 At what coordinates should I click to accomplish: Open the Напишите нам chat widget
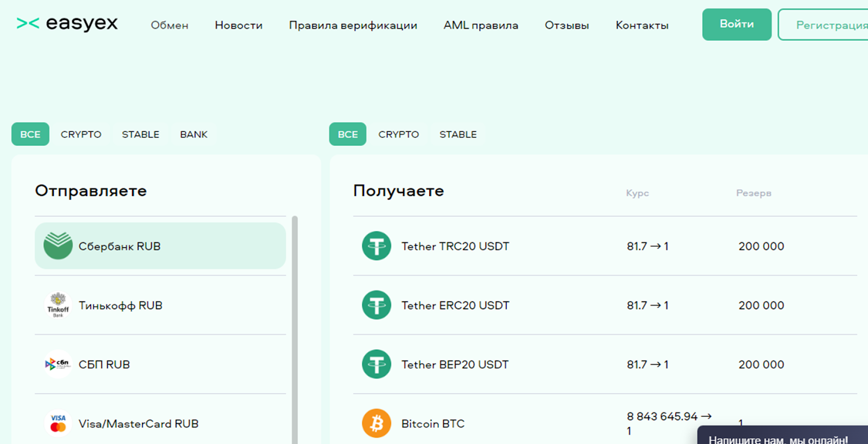(782, 436)
